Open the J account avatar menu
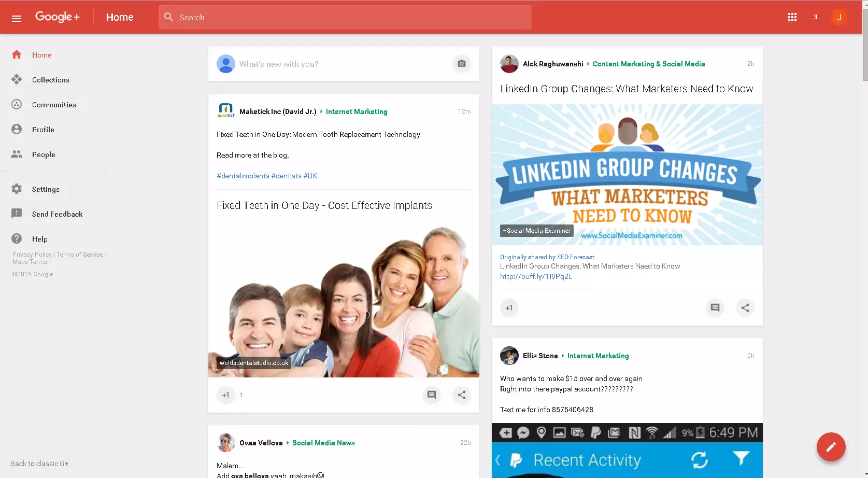The height and width of the screenshot is (478, 868). [838, 17]
